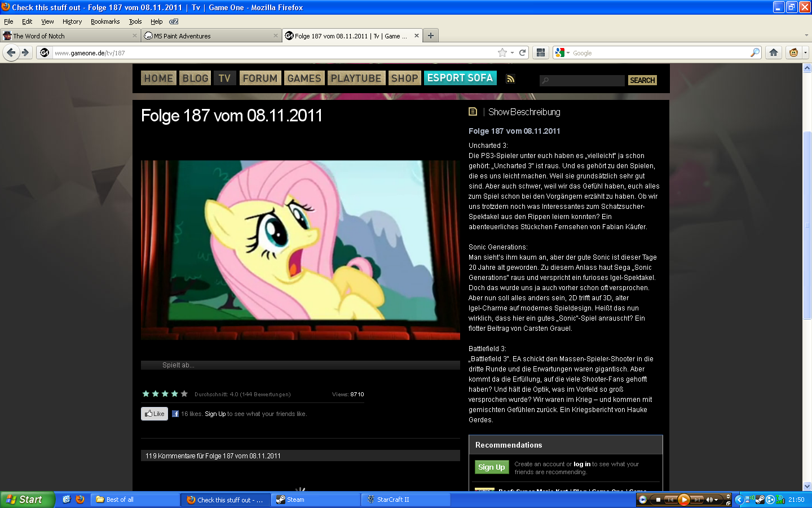The width and height of the screenshot is (812, 508).
Task: Go to the Firefox home page
Action: tap(774, 52)
